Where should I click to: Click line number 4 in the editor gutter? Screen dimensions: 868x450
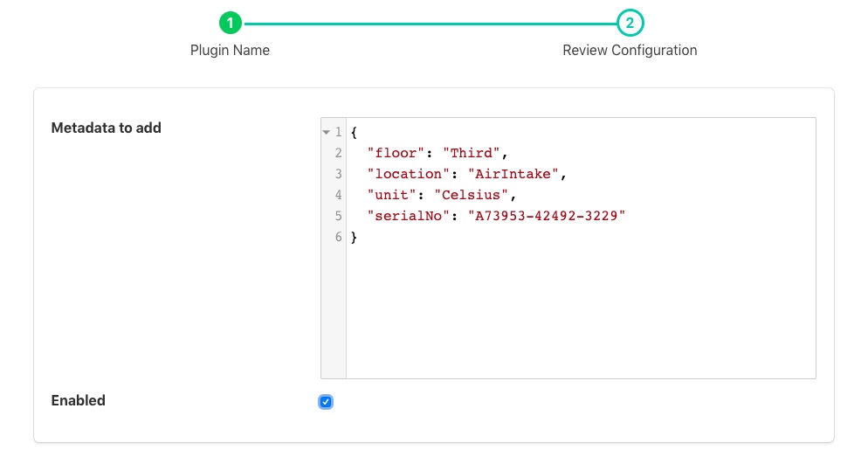(x=338, y=195)
